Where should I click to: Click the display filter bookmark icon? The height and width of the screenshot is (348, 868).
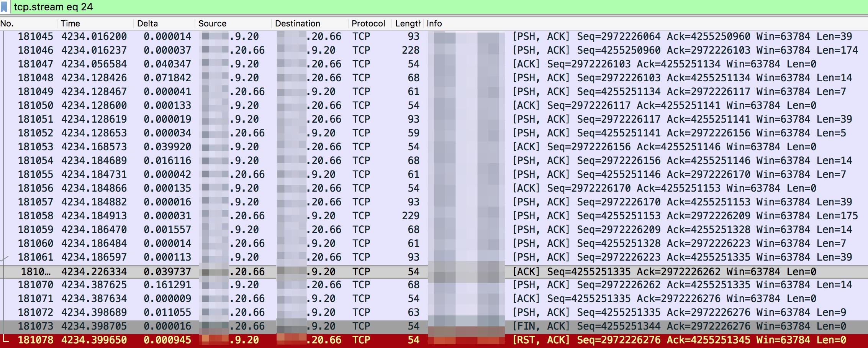(4, 7)
